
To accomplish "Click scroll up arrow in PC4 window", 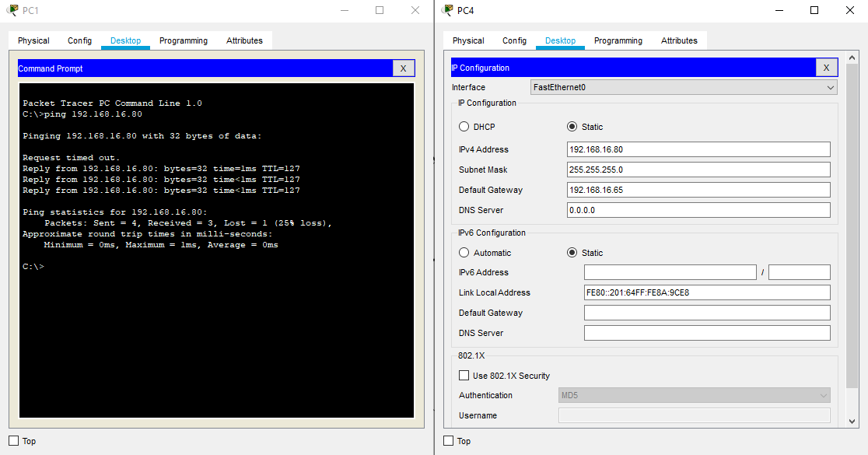I will 852,58.
